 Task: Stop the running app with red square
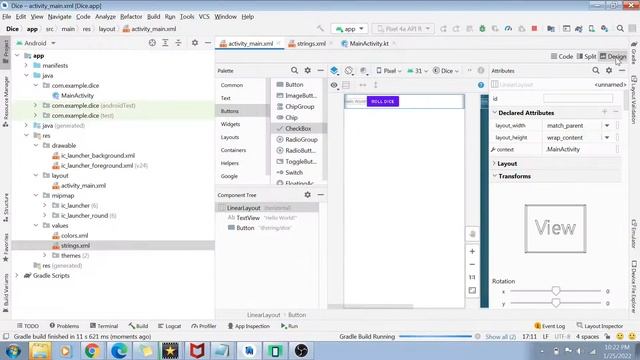coord(534,29)
